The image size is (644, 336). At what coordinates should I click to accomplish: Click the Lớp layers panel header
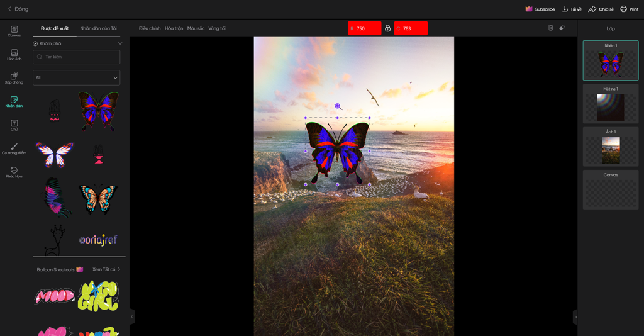pos(610,29)
